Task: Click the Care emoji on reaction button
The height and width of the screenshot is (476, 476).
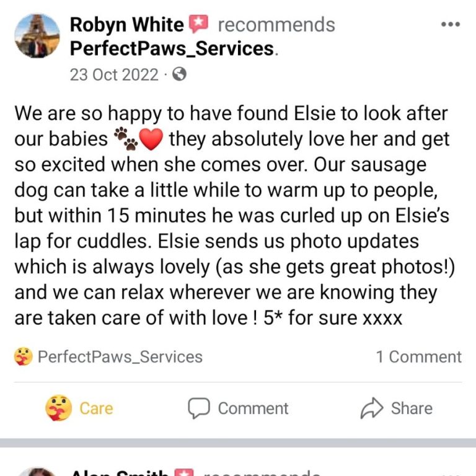Action: [x=59, y=408]
